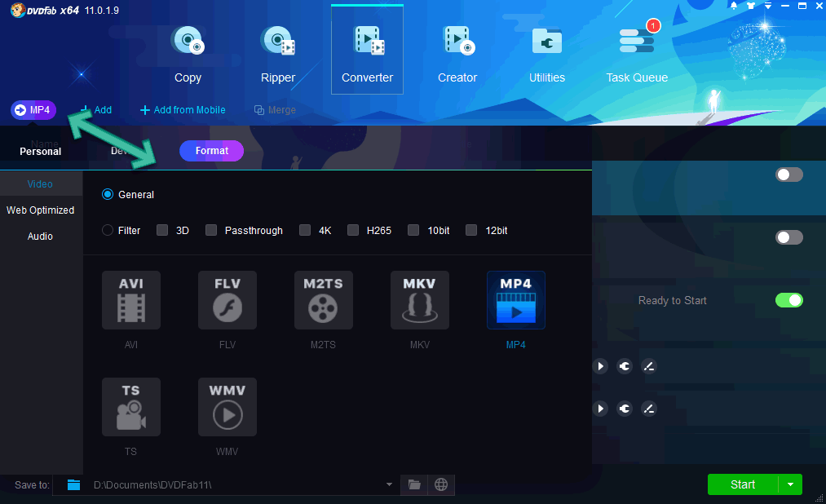826x504 pixels.
Task: Click the globe icon beside the folder button
Action: tap(441, 484)
